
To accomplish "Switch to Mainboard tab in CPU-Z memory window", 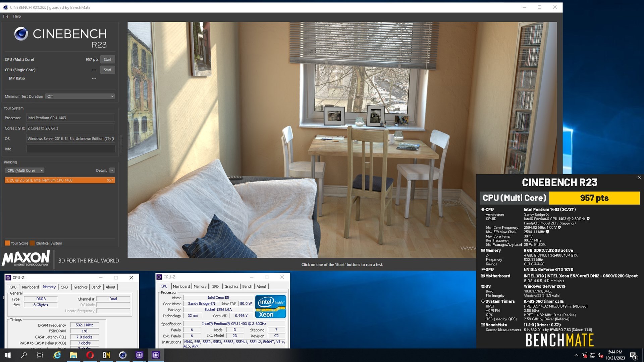I will tap(30, 287).
